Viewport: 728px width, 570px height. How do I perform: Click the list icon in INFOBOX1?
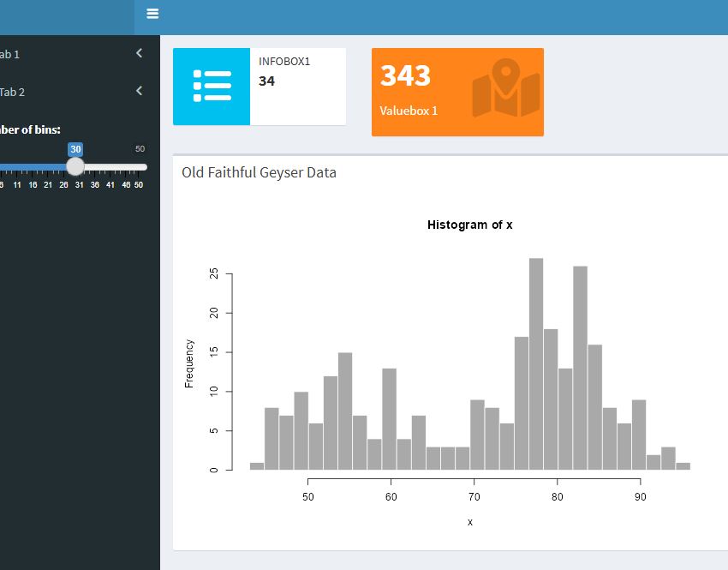coord(212,87)
